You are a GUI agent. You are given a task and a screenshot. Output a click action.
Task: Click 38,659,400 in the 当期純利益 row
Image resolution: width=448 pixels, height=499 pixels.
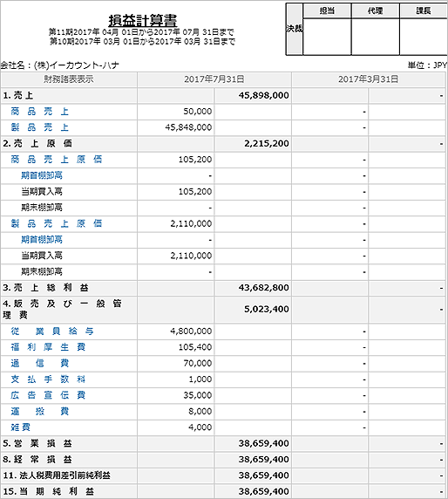point(263,491)
